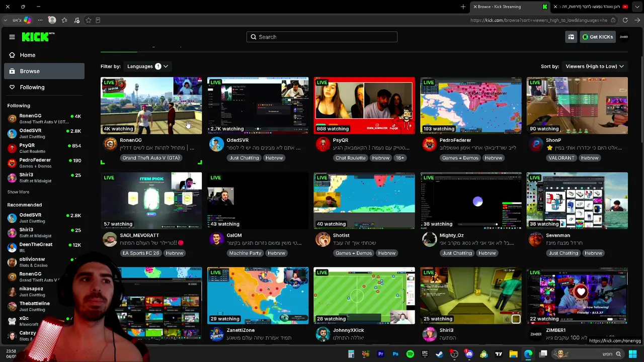Viewport: 644px width, 362px height.
Task: Open PsyQR stream thumbnail with 888 watching
Action: (x=364, y=106)
